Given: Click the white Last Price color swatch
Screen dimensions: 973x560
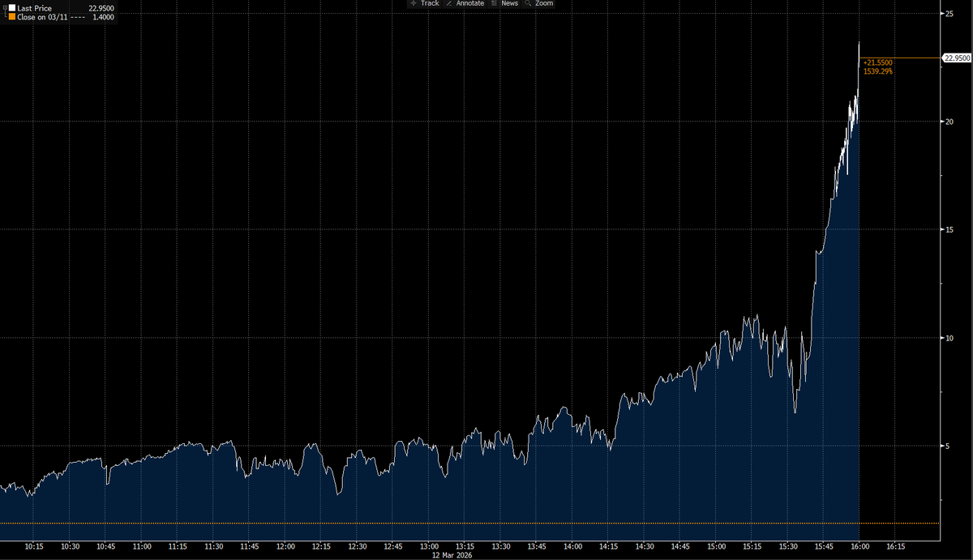Looking at the screenshot, I should point(11,8).
